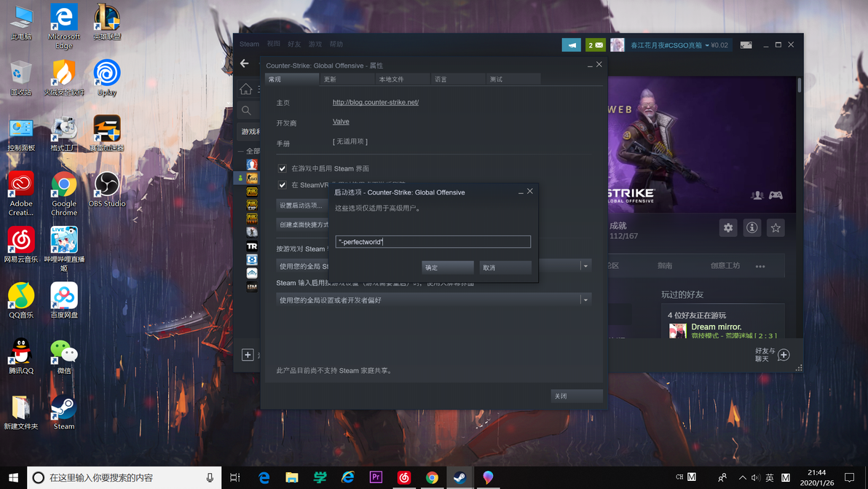Open the notification center icon
868x489 pixels.
tap(850, 477)
